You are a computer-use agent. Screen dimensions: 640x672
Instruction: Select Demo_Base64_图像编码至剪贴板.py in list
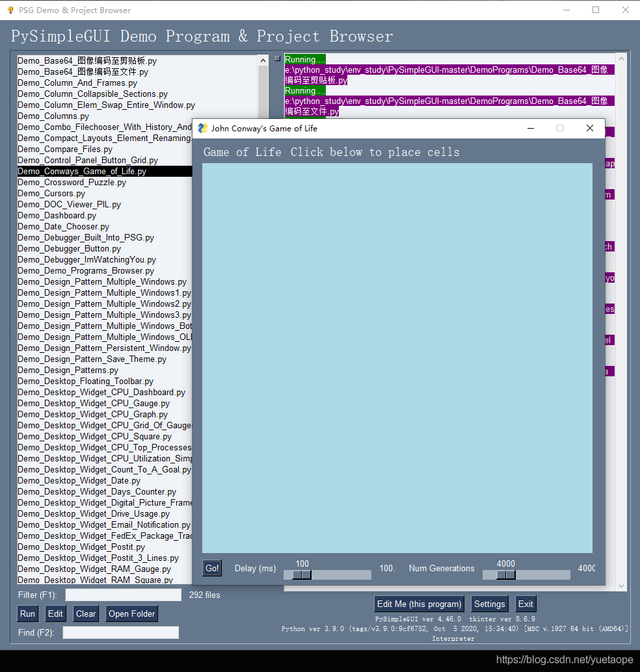click(x=87, y=61)
